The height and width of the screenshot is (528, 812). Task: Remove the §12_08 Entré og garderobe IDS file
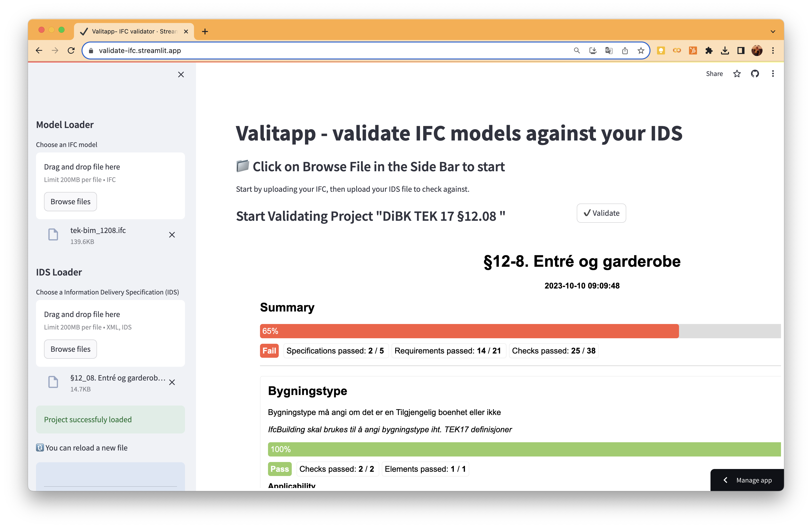[172, 382]
